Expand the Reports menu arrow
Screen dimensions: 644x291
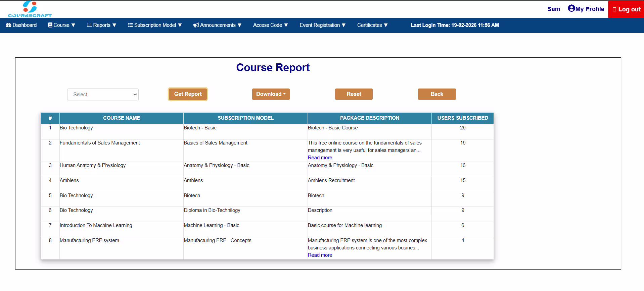(114, 25)
